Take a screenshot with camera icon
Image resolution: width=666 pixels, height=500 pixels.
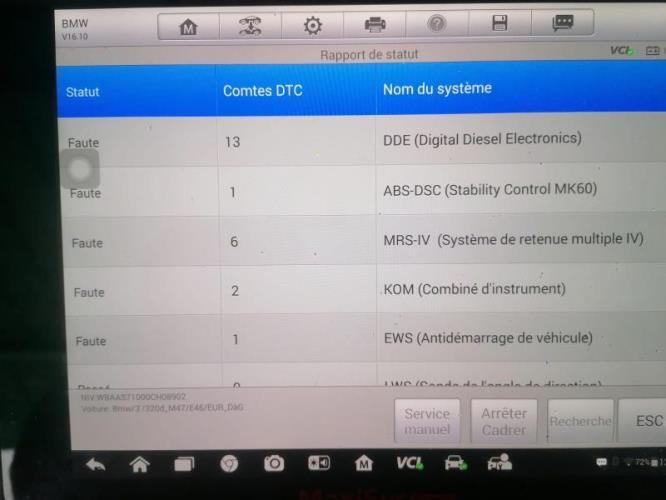tap(274, 463)
